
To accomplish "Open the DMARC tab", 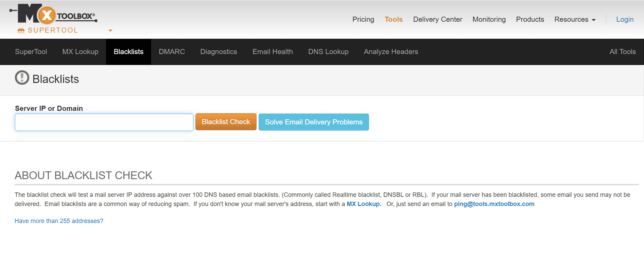I will (172, 52).
